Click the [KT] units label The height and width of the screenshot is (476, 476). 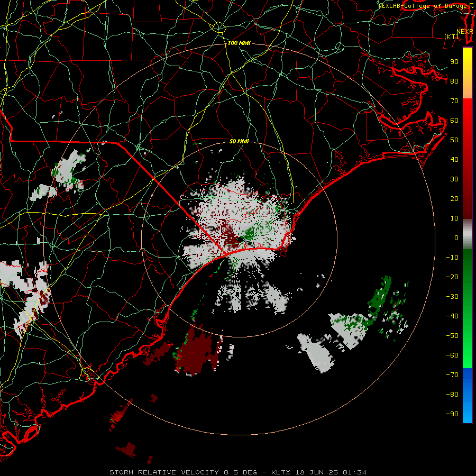point(451,36)
